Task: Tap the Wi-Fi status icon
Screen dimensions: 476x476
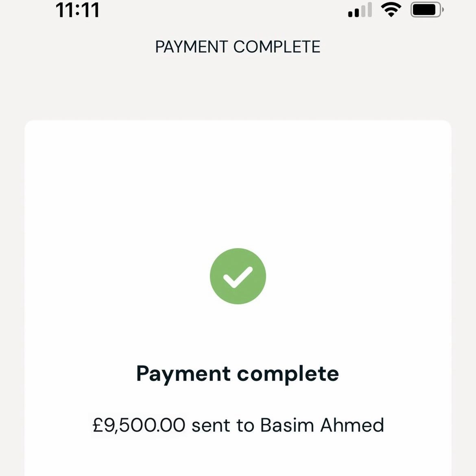Action: click(391, 10)
